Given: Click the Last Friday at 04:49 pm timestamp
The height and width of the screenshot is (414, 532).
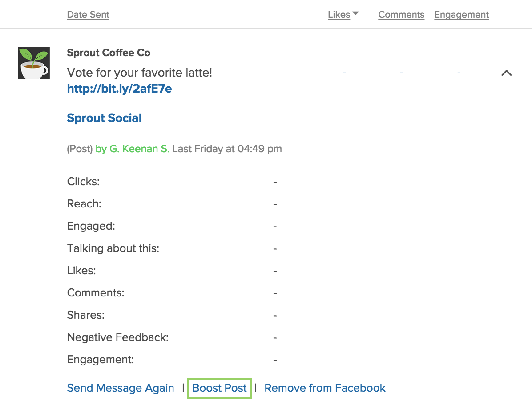Looking at the screenshot, I should (227, 149).
